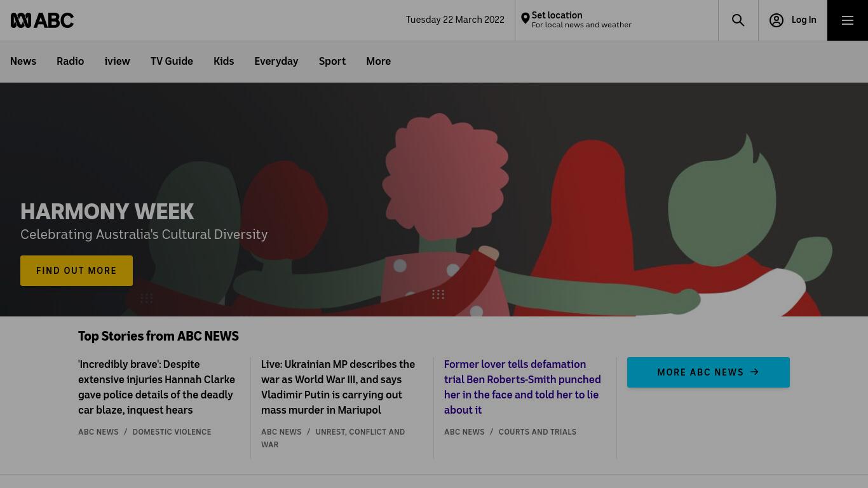The width and height of the screenshot is (868, 488).
Task: Click ABC News label under Ukrainian MP story
Action: click(281, 432)
